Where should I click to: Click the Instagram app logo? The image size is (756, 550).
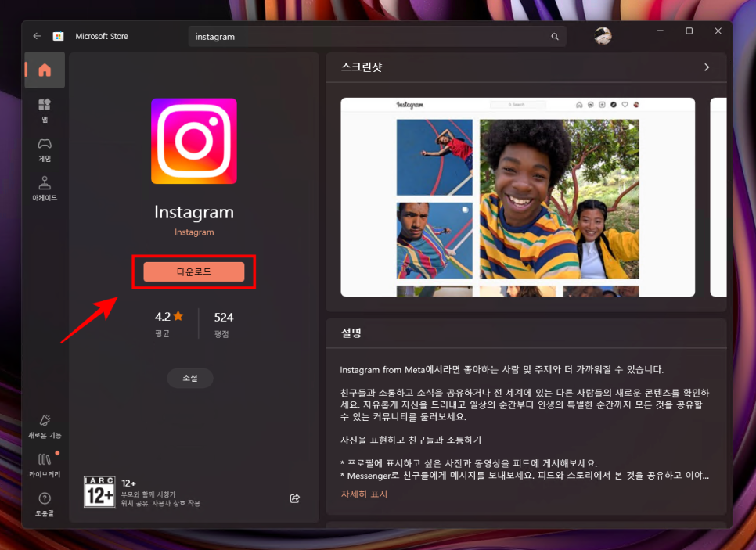pyautogui.click(x=194, y=141)
